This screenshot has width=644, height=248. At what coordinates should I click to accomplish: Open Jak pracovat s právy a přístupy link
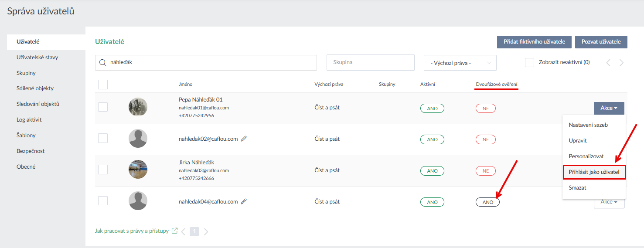132,231
